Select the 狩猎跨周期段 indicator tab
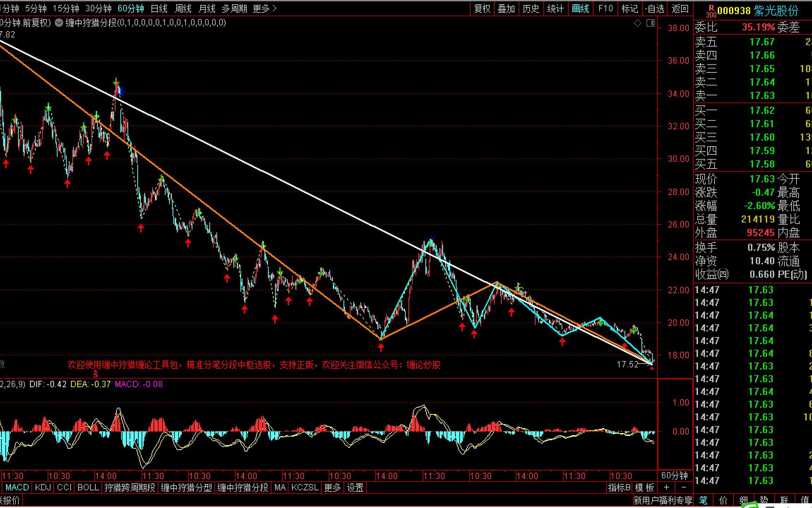812x508 pixels. (x=130, y=488)
